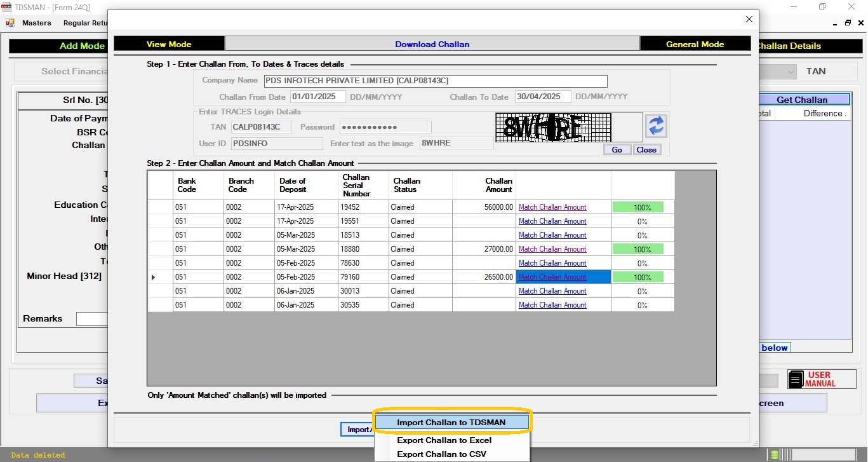Minimize the inner Form 24Q child window
This screenshot has height=462, width=868.
pyautogui.click(x=835, y=23)
